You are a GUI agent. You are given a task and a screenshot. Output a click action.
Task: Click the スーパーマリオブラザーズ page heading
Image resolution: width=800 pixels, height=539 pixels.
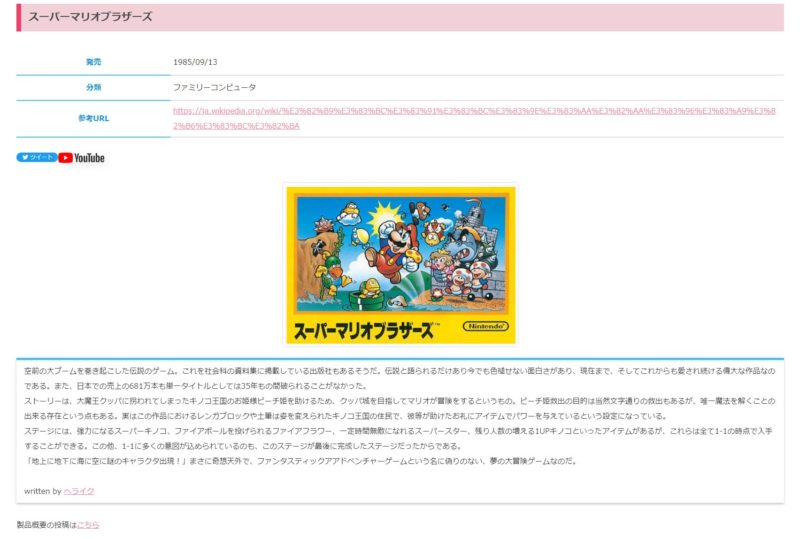[x=91, y=17]
